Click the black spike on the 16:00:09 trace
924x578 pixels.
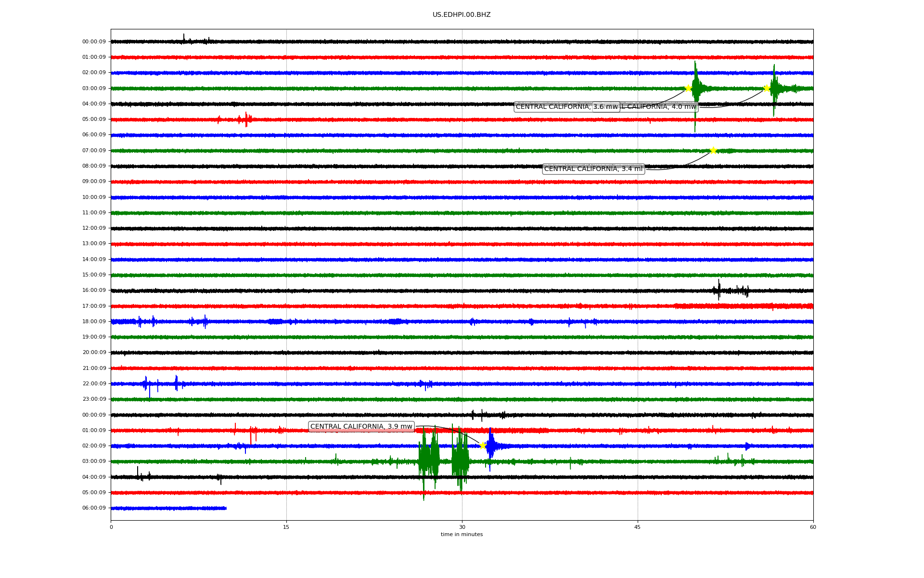point(719,290)
